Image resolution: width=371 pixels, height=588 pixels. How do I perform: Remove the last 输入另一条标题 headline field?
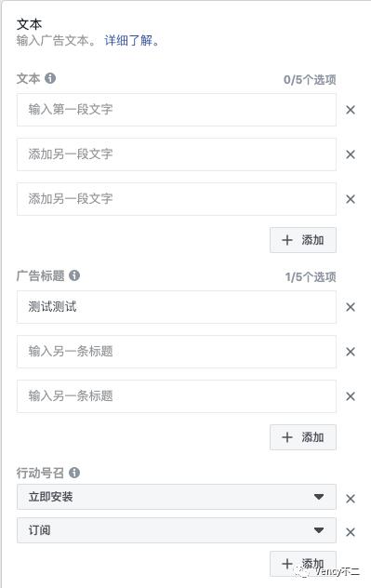pyautogui.click(x=351, y=396)
